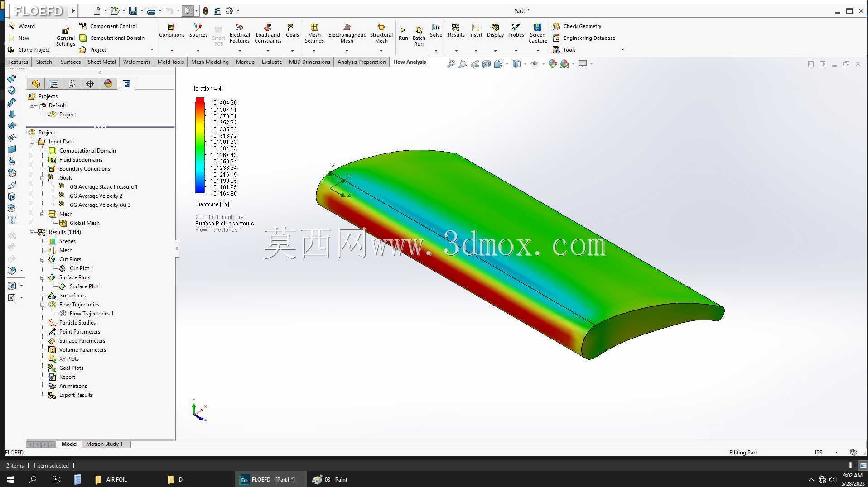
Task: Open the DisplayManager panel tab
Action: click(108, 84)
